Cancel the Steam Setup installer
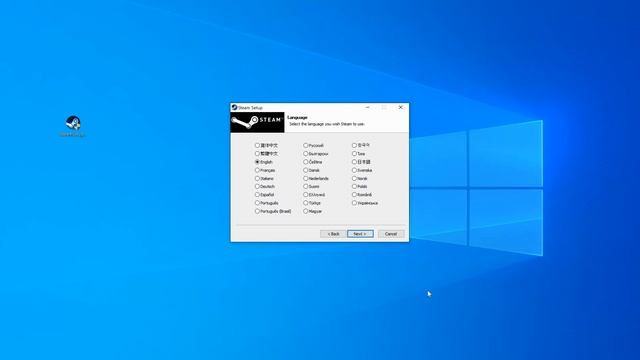Image resolution: width=640 pixels, height=360 pixels. pos(391,234)
